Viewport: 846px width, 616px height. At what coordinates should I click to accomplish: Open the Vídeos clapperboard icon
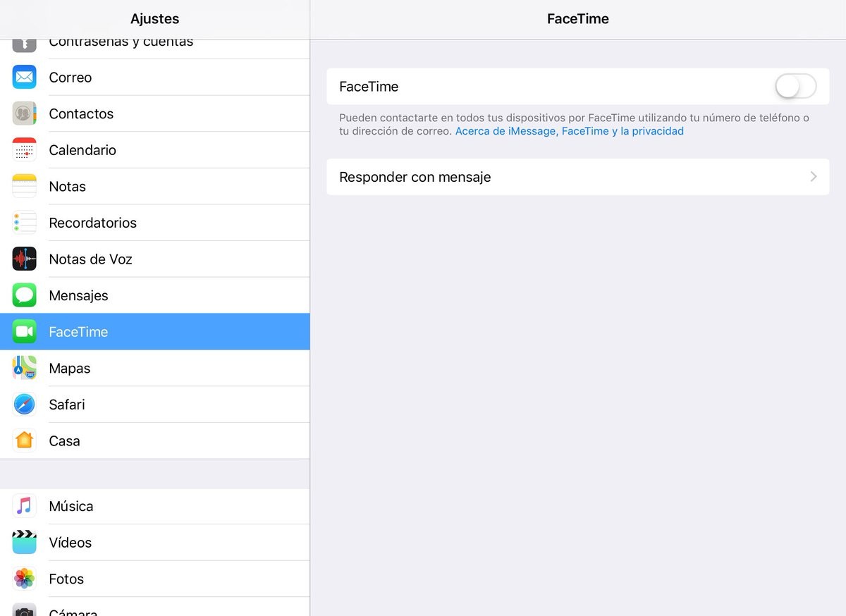[24, 543]
